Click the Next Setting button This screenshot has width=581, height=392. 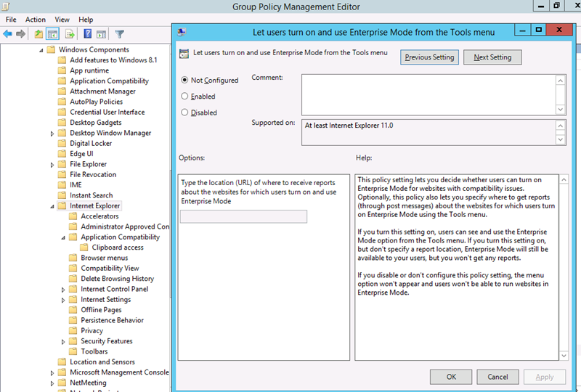[492, 57]
